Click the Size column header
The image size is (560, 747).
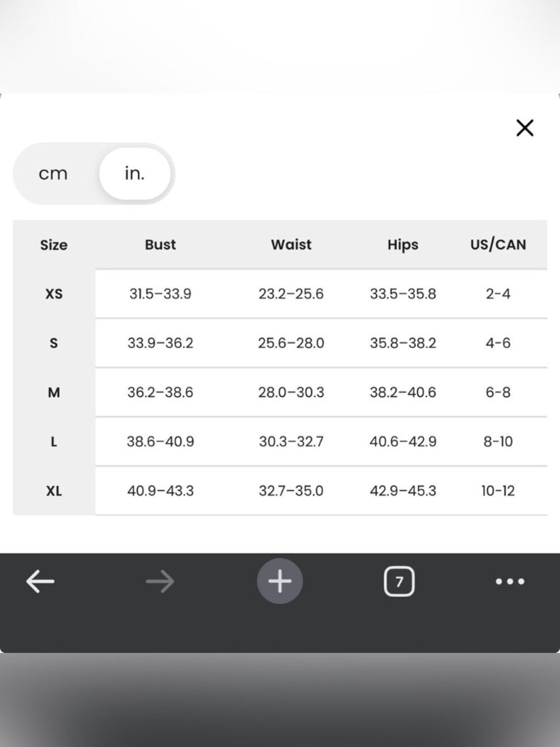point(54,245)
